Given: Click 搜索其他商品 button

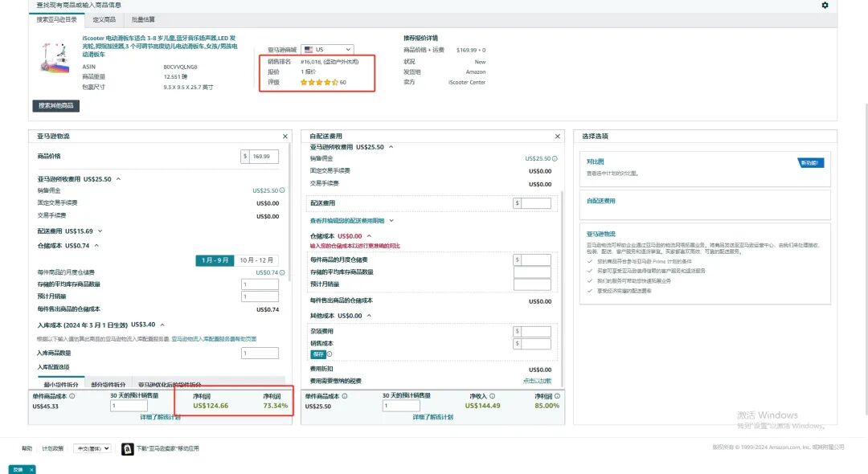Looking at the screenshot, I should click(56, 105).
